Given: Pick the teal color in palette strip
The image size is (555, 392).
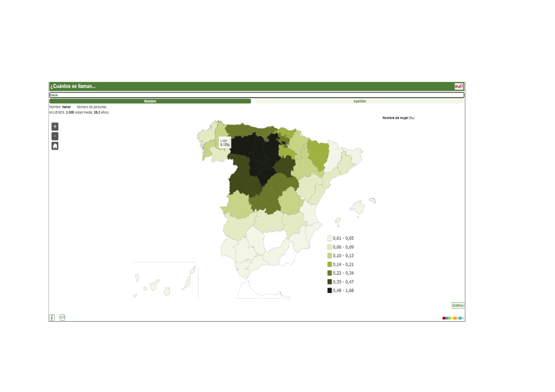Looking at the screenshot, I should (x=460, y=318).
